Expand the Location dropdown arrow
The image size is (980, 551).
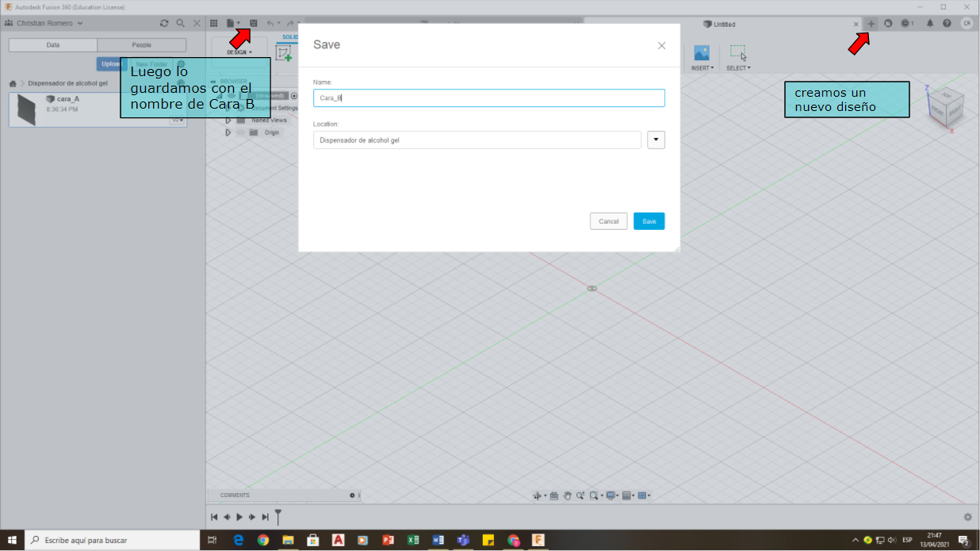(x=657, y=140)
